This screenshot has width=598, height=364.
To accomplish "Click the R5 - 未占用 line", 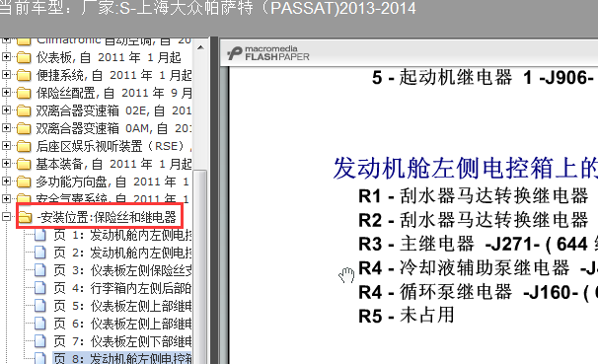I will point(407,316).
